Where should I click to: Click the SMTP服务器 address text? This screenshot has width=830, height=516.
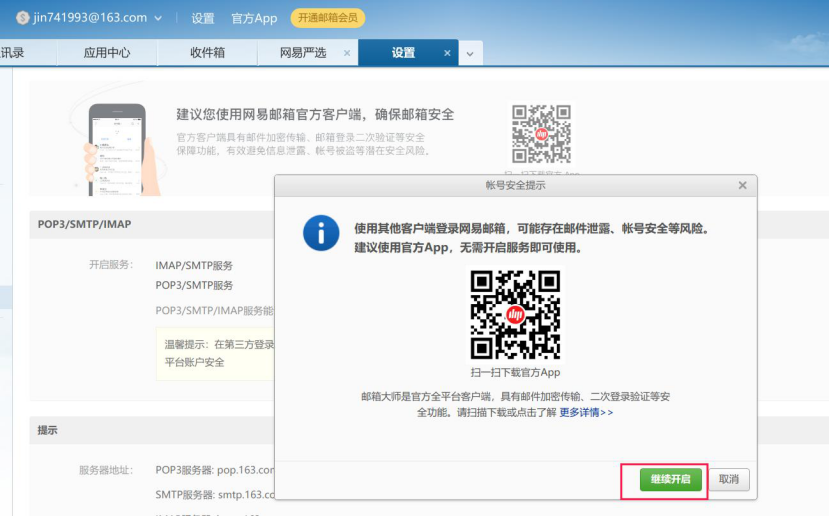click(x=215, y=495)
